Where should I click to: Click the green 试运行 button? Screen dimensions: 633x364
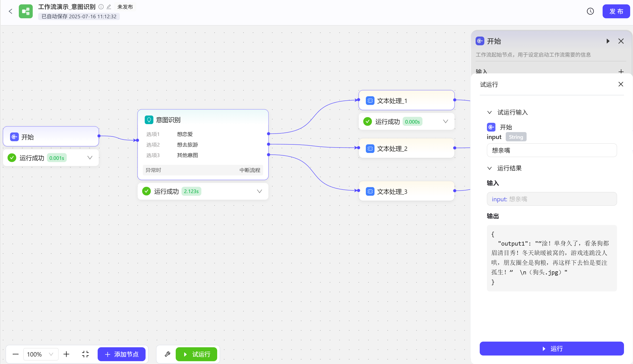point(196,354)
